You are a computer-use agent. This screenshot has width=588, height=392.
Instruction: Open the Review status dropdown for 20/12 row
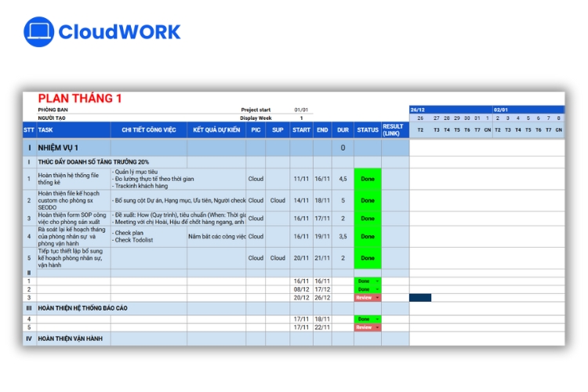click(x=377, y=298)
